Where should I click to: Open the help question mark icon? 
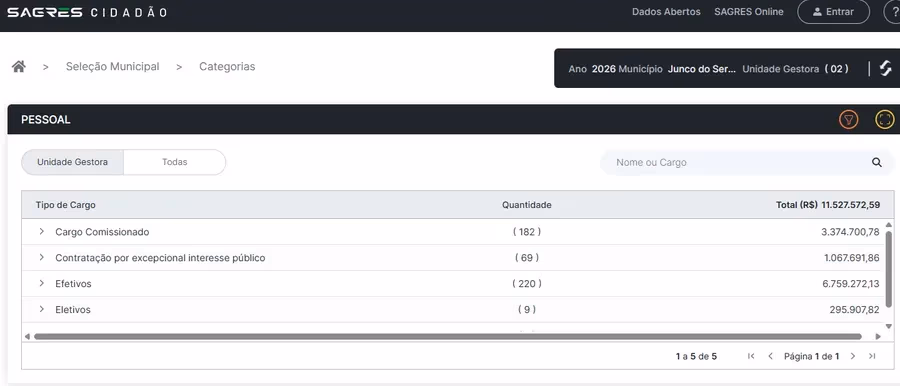tap(894, 11)
